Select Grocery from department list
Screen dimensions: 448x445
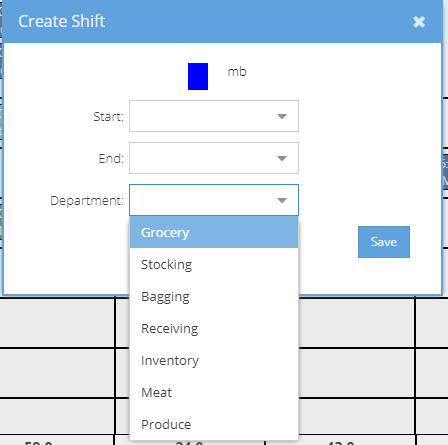click(214, 232)
